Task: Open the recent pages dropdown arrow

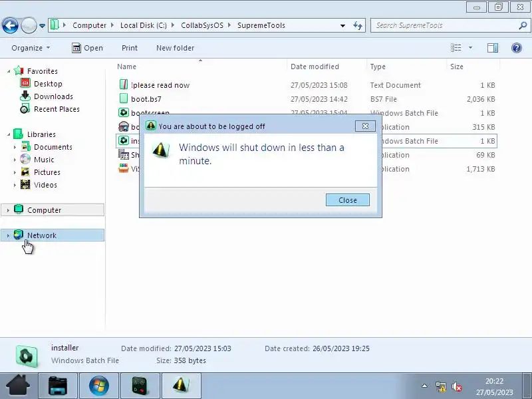Action: (x=42, y=26)
